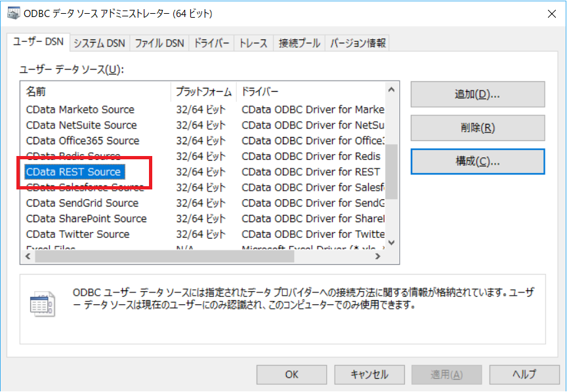Click the 追加(D)... button

pos(478,94)
